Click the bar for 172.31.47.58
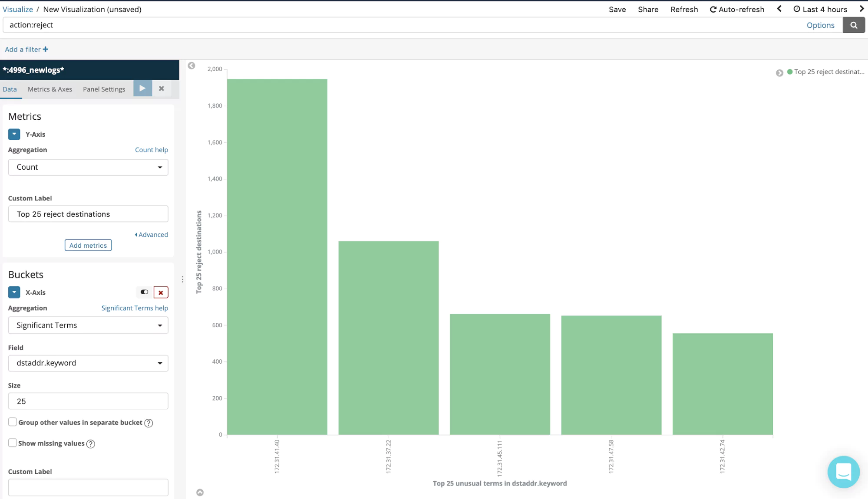Image resolution: width=868 pixels, height=499 pixels. pyautogui.click(x=611, y=375)
